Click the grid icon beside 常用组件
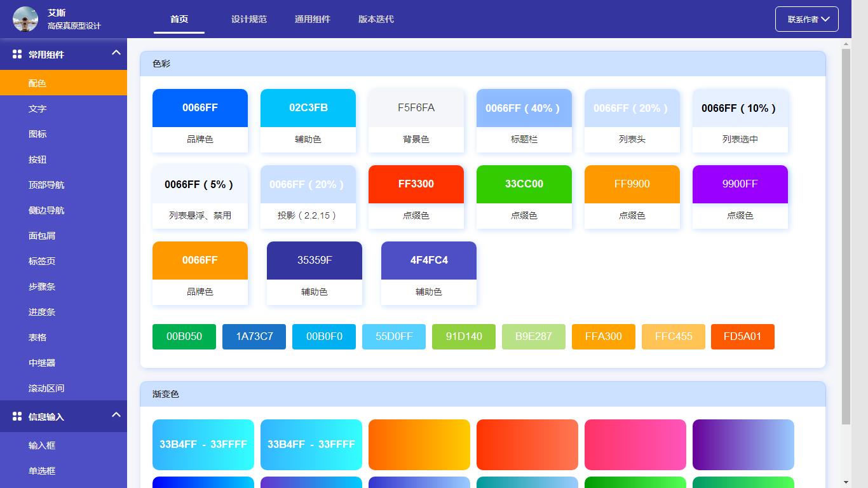 (17, 55)
